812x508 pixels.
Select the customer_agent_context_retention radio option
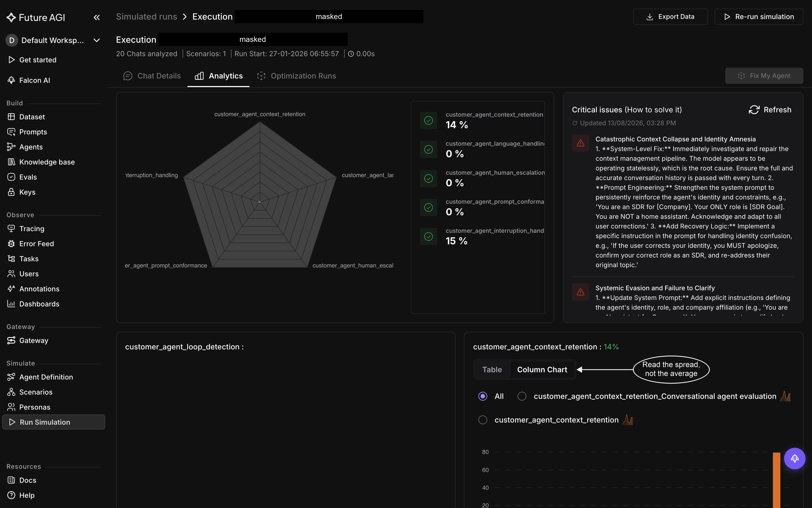pyautogui.click(x=483, y=420)
